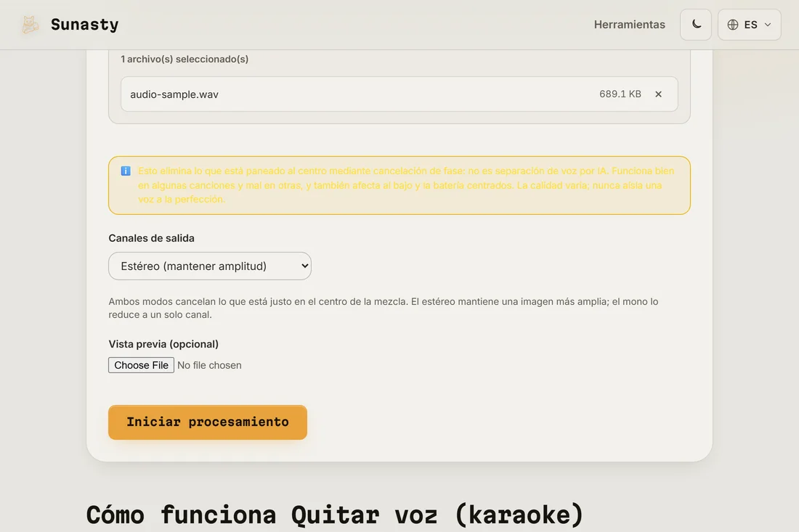Click the yellow phase cancellation warning text

[406, 185]
